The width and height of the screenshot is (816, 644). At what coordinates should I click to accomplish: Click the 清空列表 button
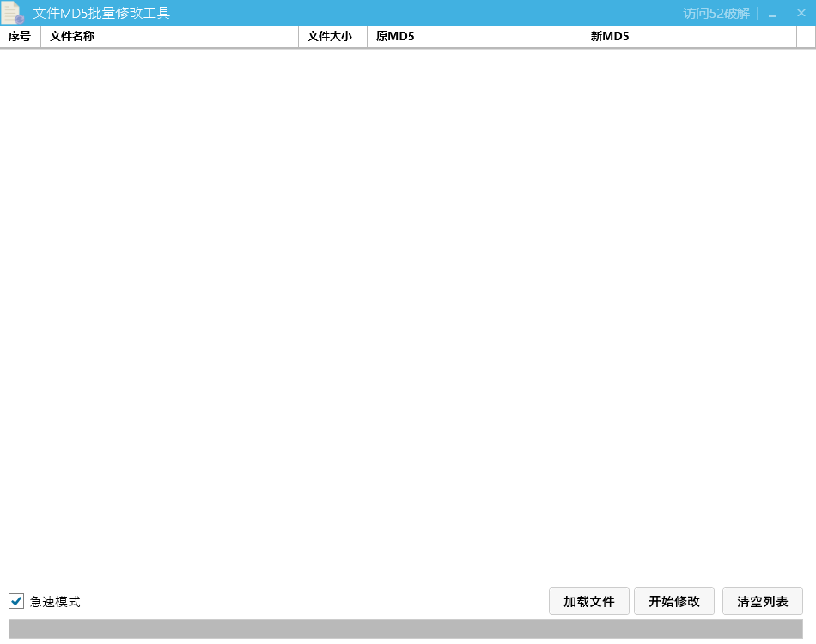[x=763, y=601]
